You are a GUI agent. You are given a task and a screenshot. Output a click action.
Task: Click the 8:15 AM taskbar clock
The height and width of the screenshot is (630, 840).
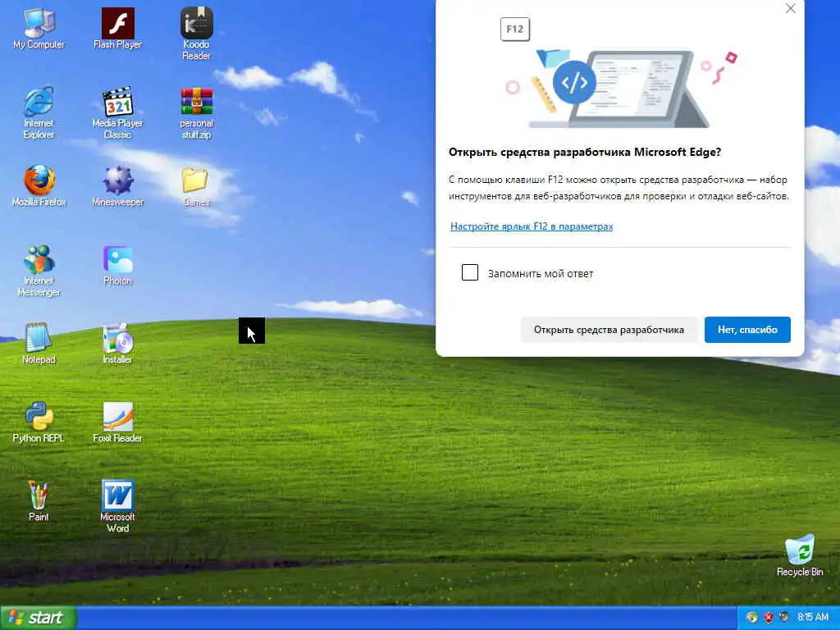coord(813,617)
